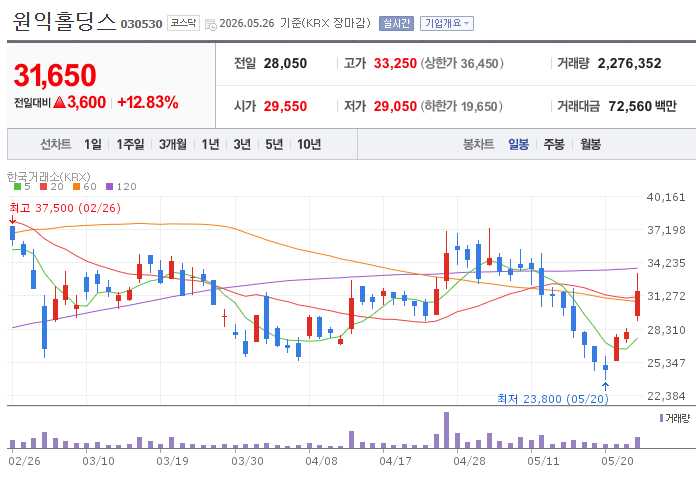Switch line chart to 3개월
696x483 pixels.
pyautogui.click(x=173, y=144)
